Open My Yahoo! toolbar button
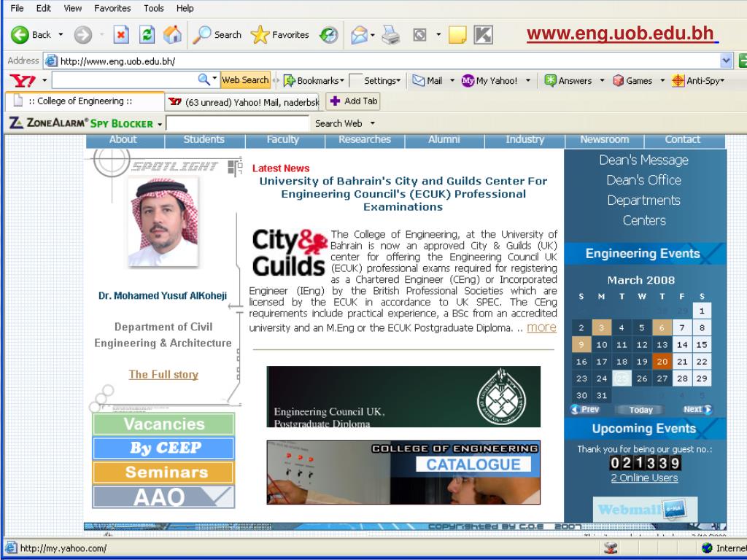The height and width of the screenshot is (560, 747). tap(489, 80)
